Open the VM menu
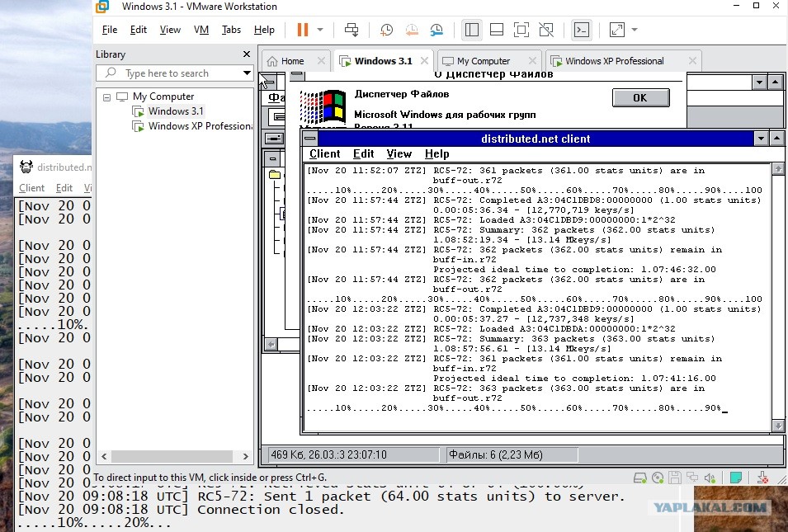Viewport: 788px width, 532px height. [x=201, y=30]
